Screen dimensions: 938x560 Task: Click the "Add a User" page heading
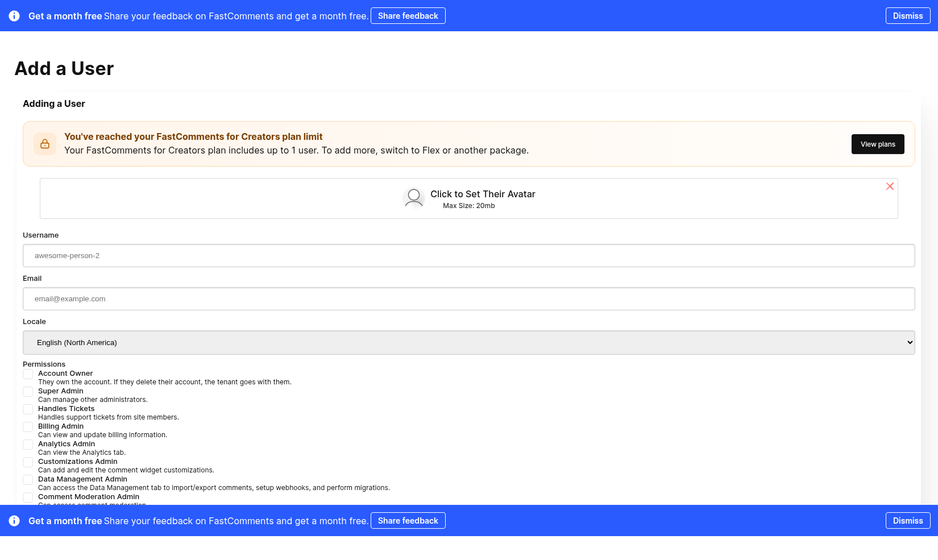64,69
